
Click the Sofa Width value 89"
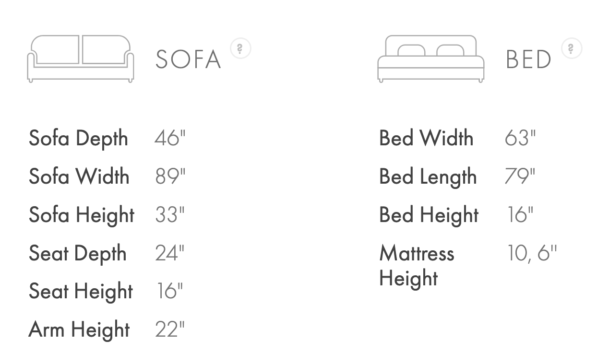170,176
